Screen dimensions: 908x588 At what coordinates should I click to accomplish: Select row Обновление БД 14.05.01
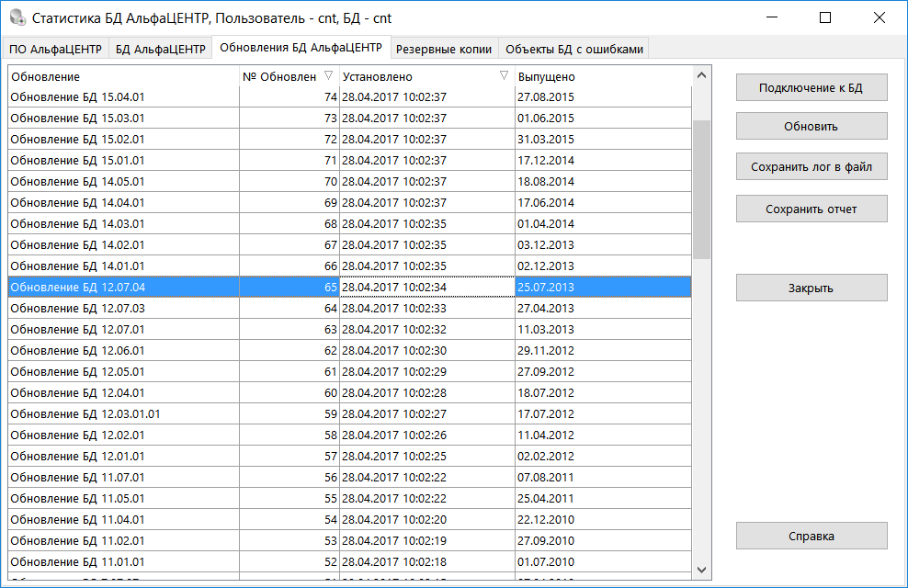350,181
